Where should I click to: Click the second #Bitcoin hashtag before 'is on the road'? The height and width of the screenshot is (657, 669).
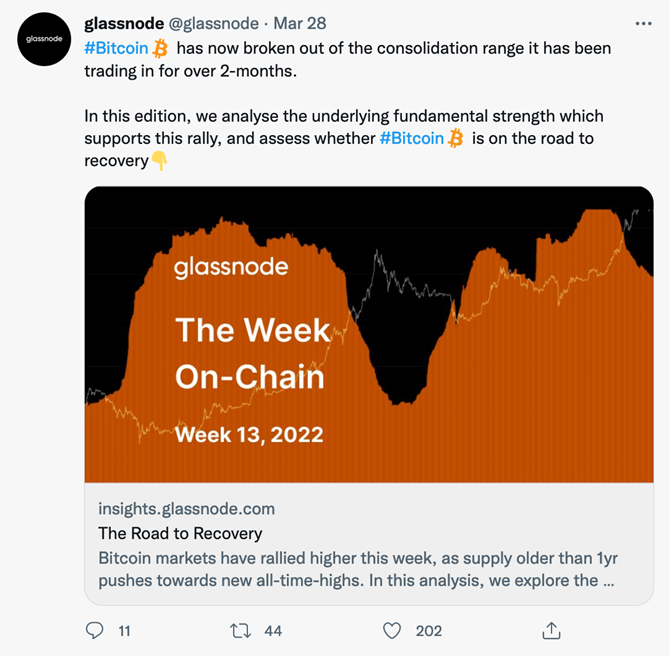pos(412,139)
